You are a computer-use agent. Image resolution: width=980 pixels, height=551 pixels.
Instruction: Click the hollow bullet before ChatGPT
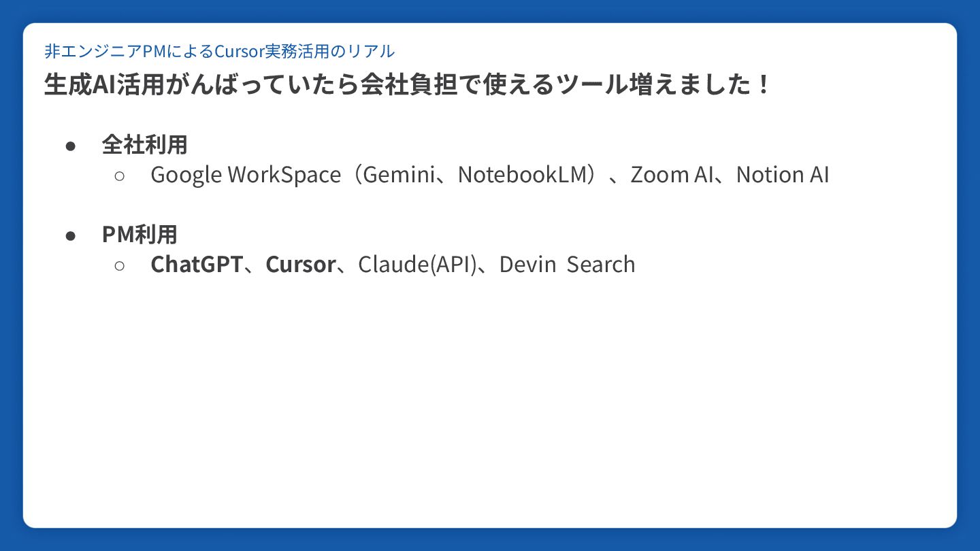click(119, 265)
